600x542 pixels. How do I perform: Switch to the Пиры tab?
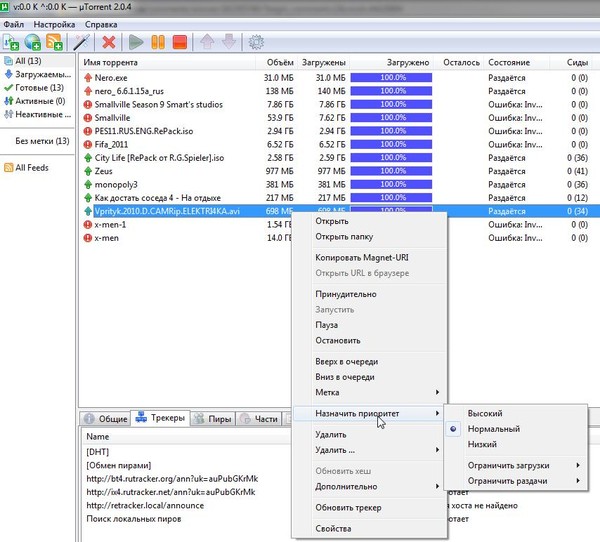pos(213,419)
